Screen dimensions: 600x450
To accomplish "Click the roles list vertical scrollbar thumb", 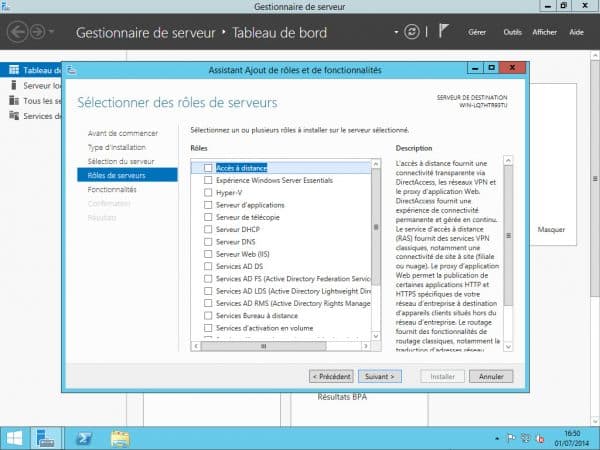I will 376,225.
